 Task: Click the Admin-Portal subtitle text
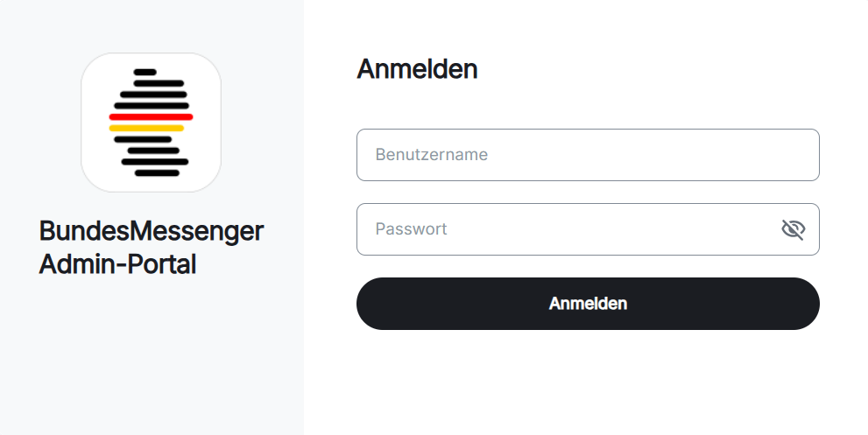coord(118,264)
